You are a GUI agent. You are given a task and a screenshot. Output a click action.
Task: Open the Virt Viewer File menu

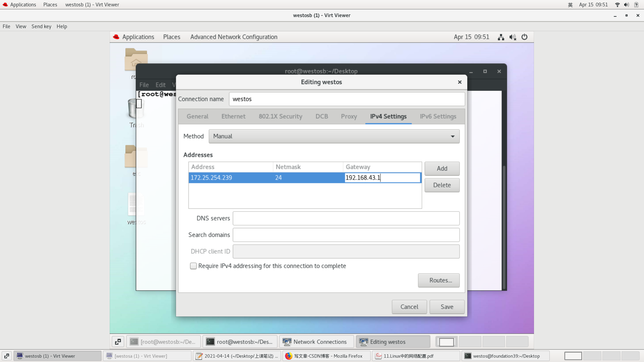[x=6, y=26]
